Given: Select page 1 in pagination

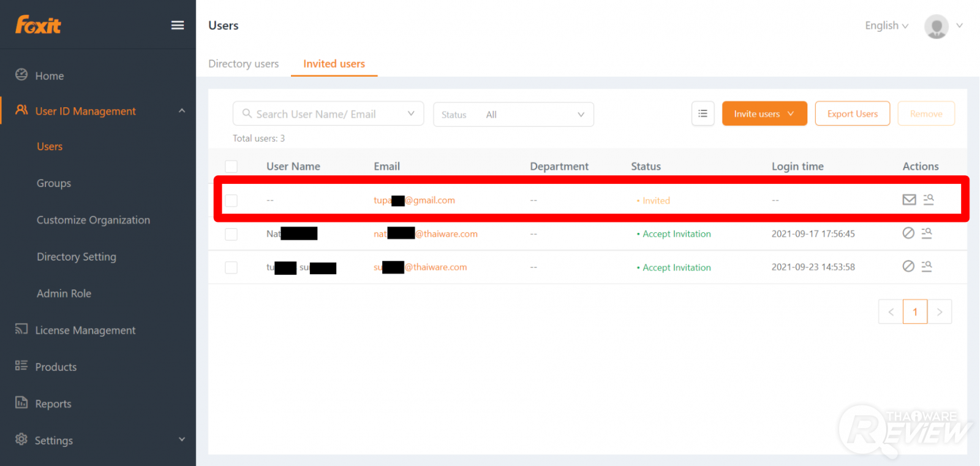Looking at the screenshot, I should tap(915, 311).
